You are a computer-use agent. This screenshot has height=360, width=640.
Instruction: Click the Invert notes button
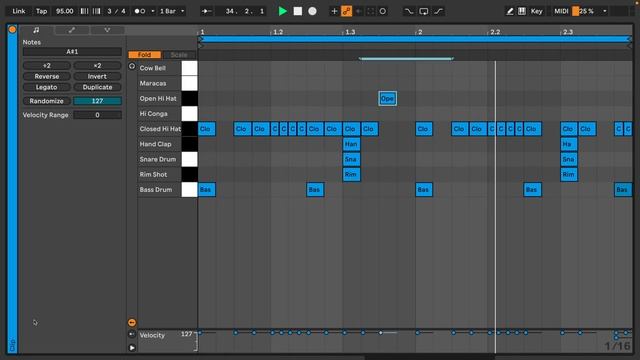[97, 76]
